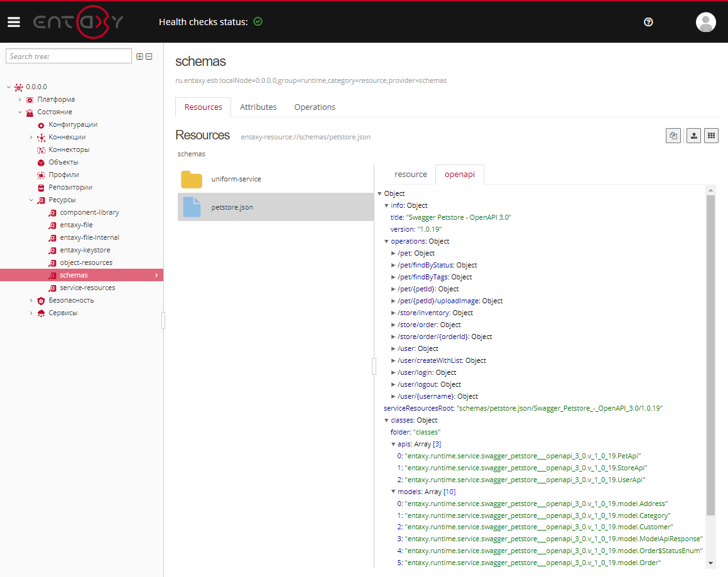Click the classes folder value link
Image resolution: width=728 pixels, height=577 pixels.
click(x=428, y=432)
